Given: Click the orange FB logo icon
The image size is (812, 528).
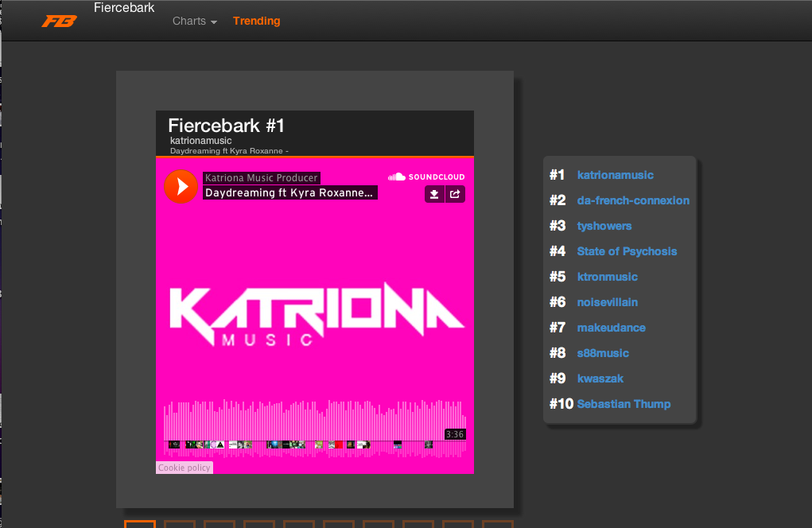Looking at the screenshot, I should (x=59, y=21).
